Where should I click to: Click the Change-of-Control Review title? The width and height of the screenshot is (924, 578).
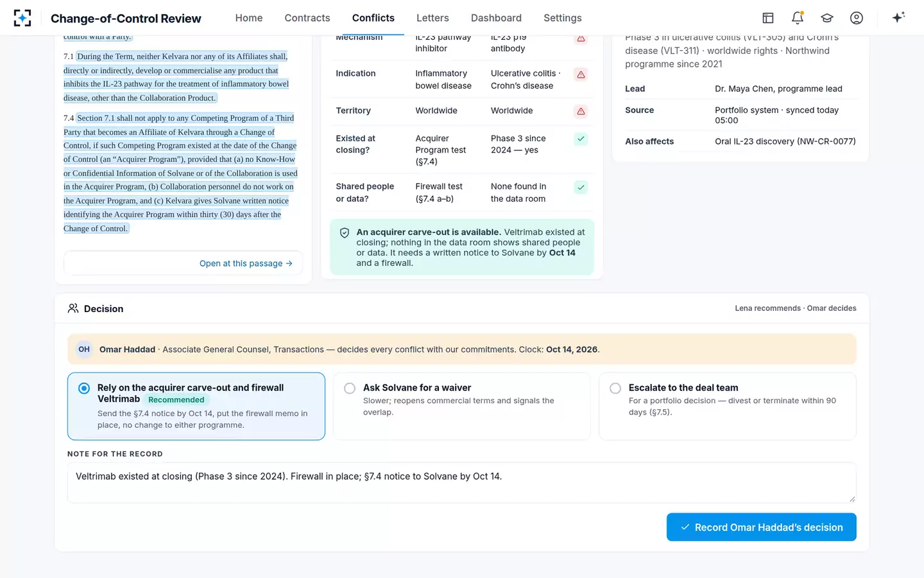click(x=126, y=19)
